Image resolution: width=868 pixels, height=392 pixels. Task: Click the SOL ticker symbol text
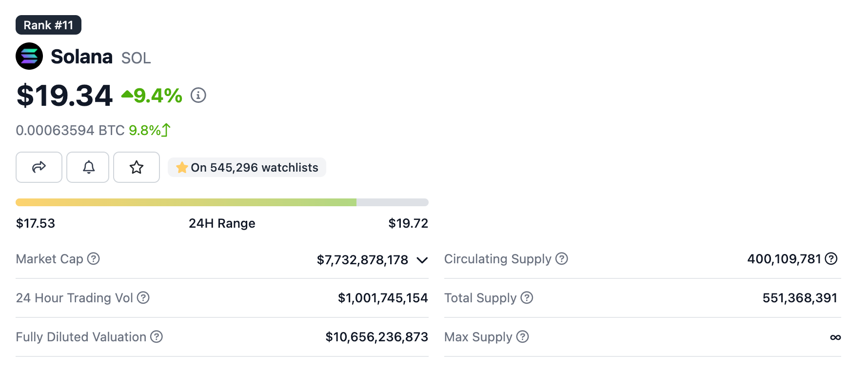[136, 58]
